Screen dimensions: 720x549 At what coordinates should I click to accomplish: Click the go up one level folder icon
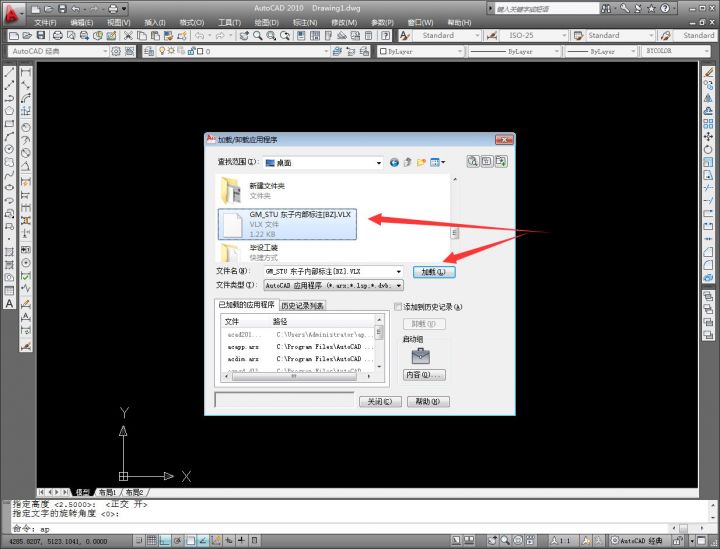coord(408,162)
